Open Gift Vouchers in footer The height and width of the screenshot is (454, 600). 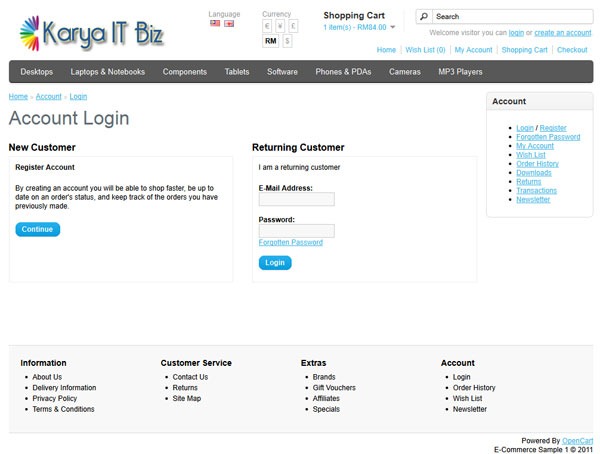[334, 388]
